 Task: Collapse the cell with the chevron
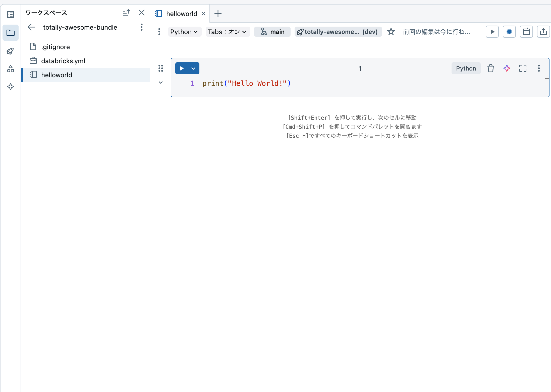[x=160, y=82]
